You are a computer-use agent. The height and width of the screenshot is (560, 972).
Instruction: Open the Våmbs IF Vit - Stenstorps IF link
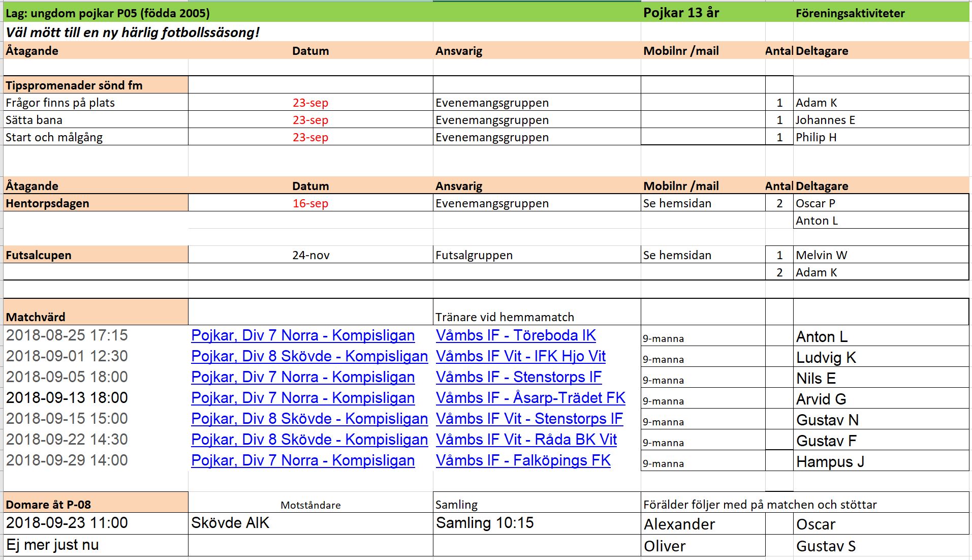529,419
